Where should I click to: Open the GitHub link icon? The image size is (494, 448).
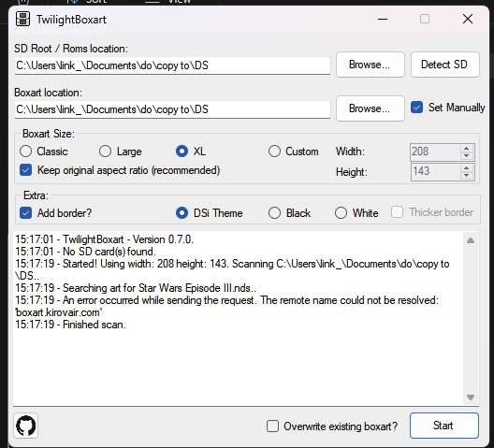pyautogui.click(x=26, y=426)
